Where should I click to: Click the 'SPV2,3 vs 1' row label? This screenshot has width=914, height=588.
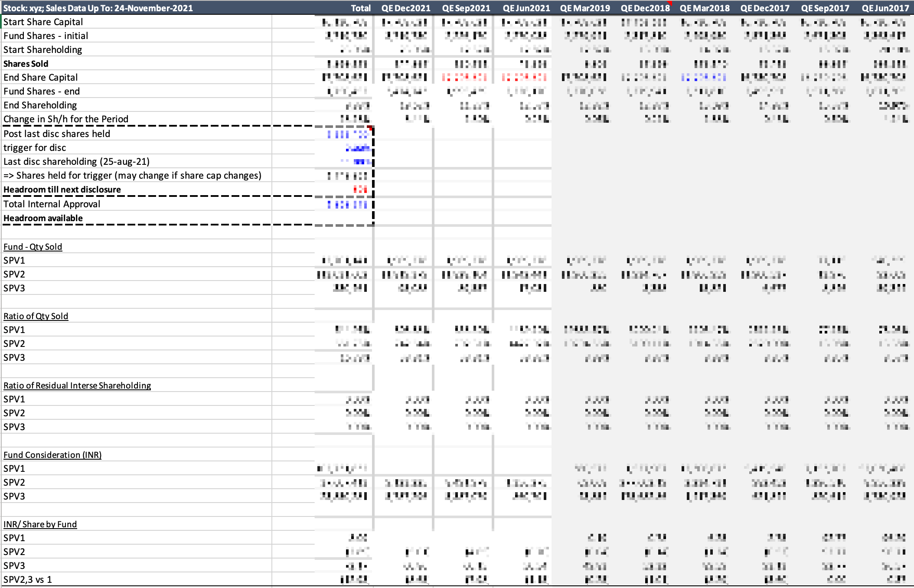point(28,580)
